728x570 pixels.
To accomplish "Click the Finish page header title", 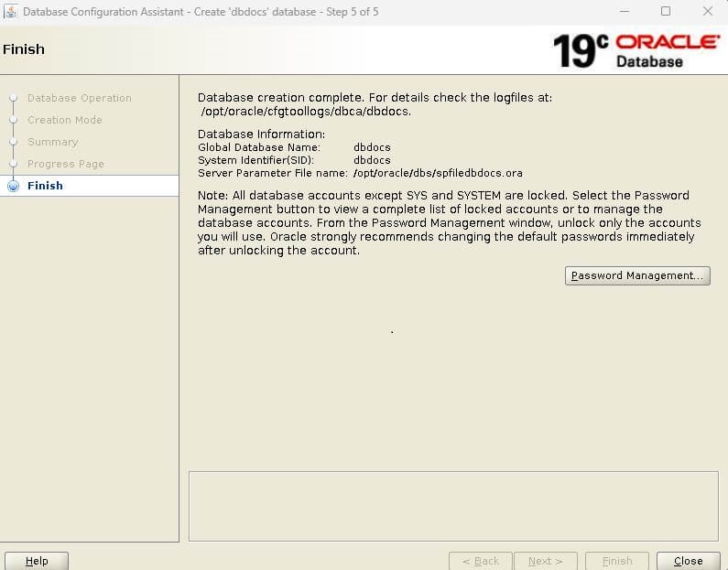I will coord(24,49).
